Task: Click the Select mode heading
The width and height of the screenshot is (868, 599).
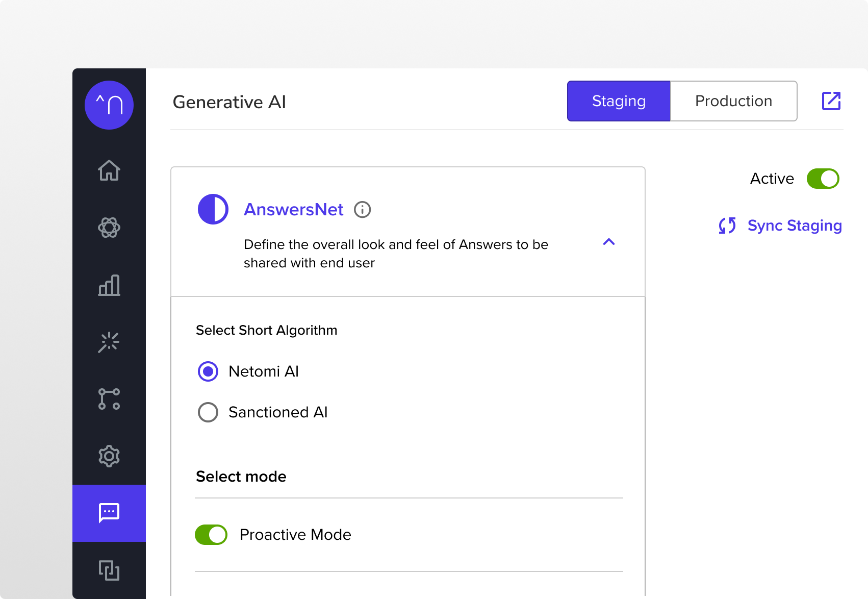Action: (x=241, y=477)
